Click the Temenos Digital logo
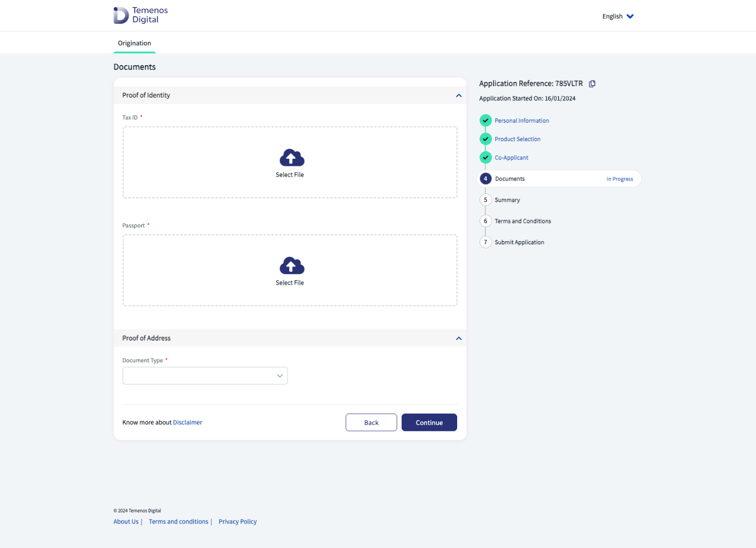756x548 pixels. [141, 15]
